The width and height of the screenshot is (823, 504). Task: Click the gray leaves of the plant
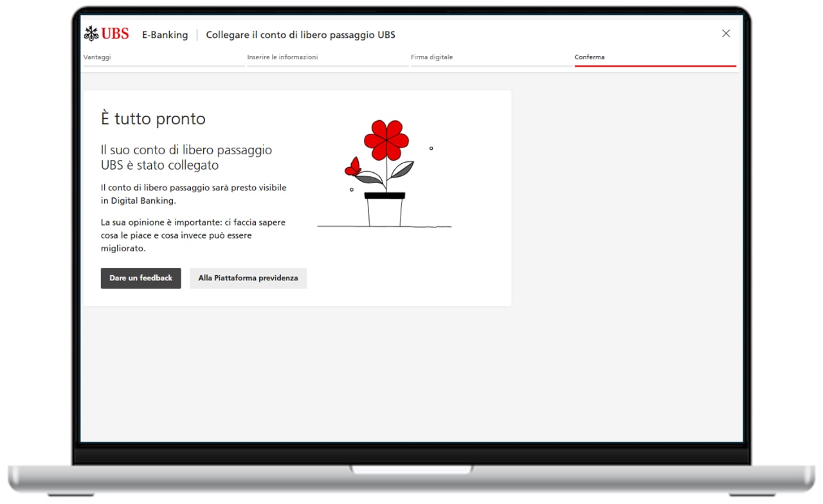coord(401,170)
